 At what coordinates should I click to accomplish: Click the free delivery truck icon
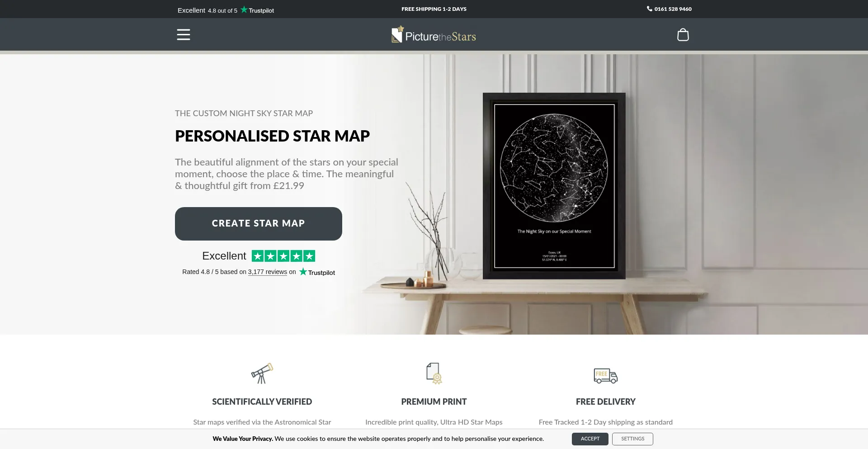[x=606, y=375]
